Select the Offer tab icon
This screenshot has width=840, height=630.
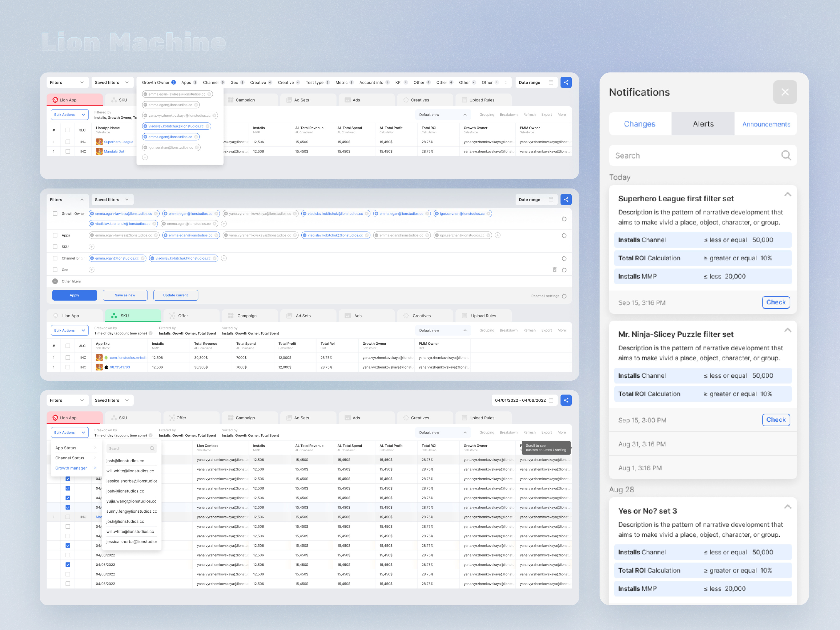pos(172,315)
